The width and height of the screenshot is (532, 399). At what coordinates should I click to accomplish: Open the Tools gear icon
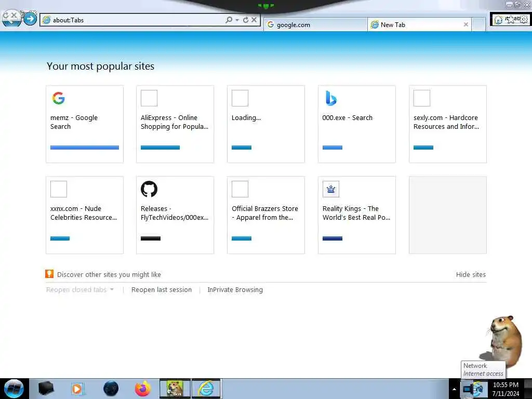pos(524,20)
